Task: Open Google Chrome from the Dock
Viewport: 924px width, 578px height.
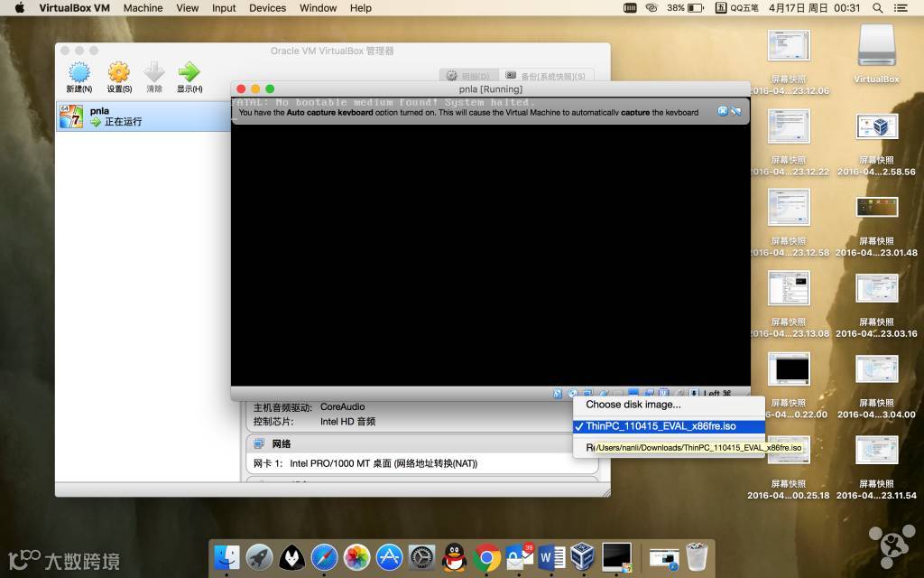Action: (x=486, y=556)
